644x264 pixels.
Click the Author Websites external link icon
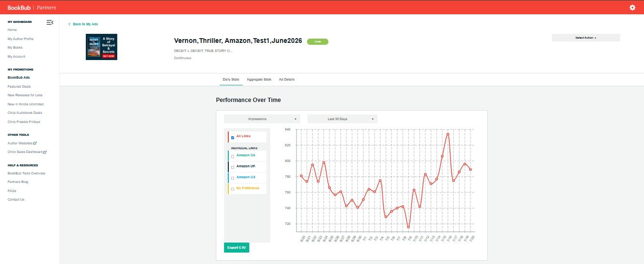(35, 143)
